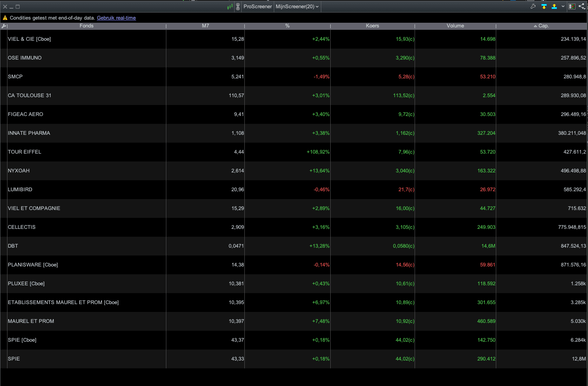Click CA TOULOUSE 31's Koers value 113,52(c)
The image size is (588, 386).
[404, 96]
